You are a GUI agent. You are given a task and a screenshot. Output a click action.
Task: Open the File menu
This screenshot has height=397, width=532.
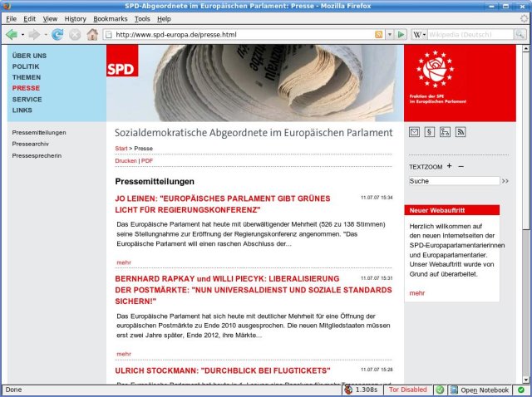11,19
